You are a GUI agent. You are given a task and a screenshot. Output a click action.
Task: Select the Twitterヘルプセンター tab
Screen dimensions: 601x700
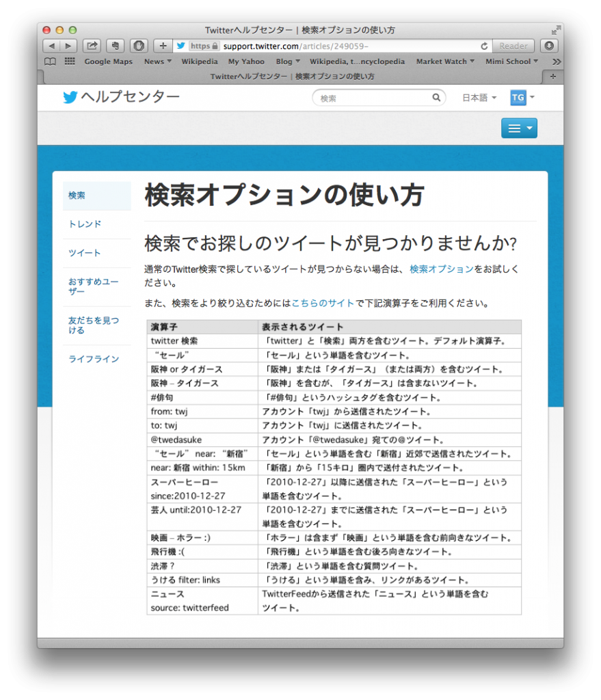(x=293, y=77)
